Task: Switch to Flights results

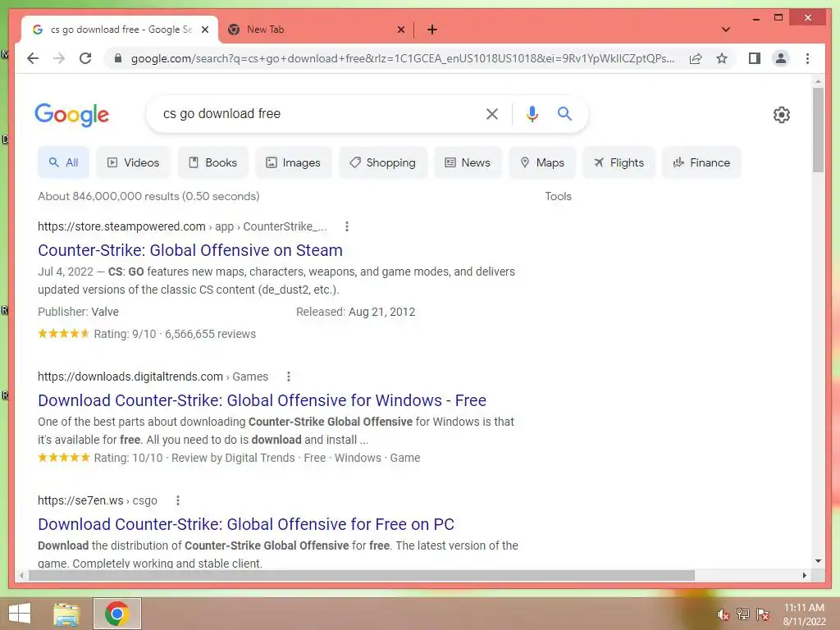Action: pos(619,162)
